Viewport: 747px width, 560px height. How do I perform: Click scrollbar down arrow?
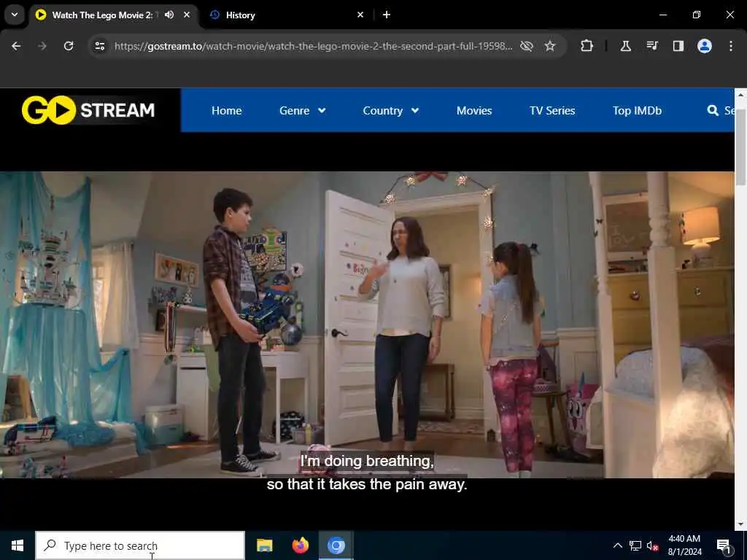(741, 524)
